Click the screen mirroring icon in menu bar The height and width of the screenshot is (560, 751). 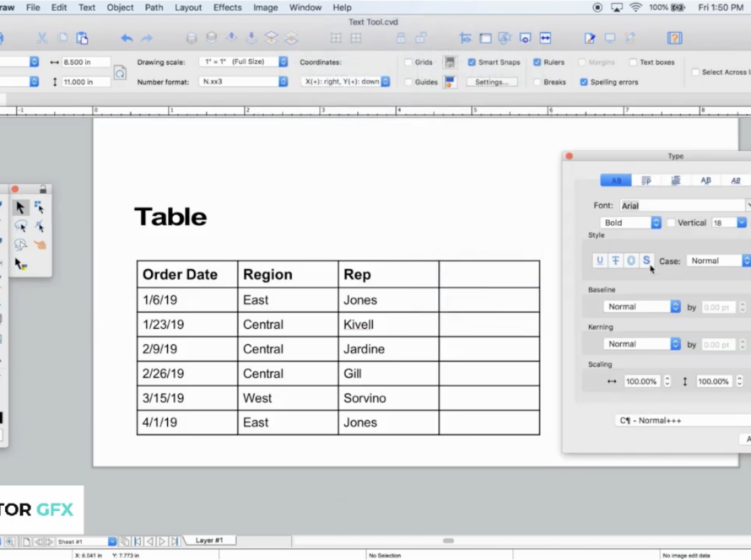617,8
